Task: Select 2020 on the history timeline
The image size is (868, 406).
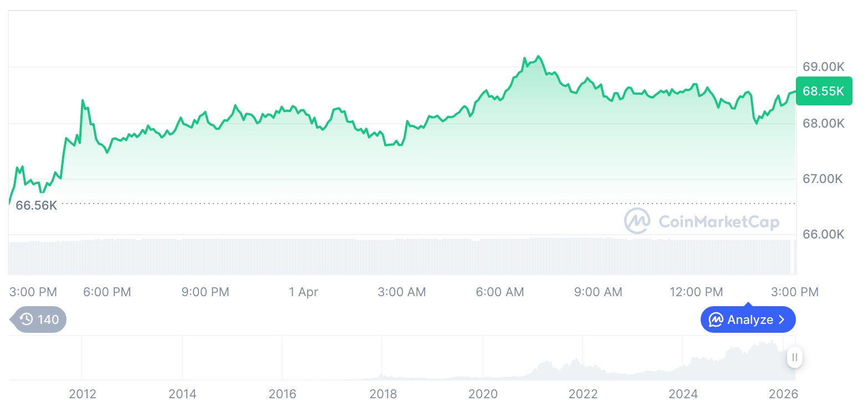Action: 483,394
